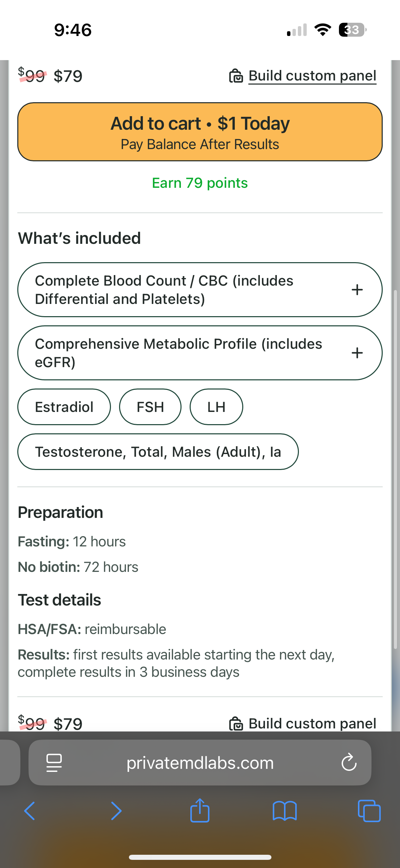Expand Complete Blood Count plus icon
400x868 pixels.
point(357,290)
